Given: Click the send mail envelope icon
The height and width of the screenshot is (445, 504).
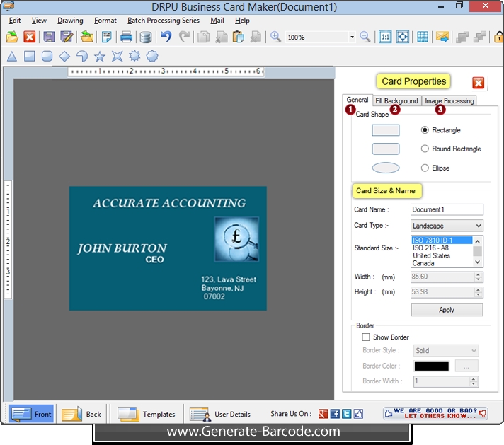Looking at the screenshot, I should [442, 37].
